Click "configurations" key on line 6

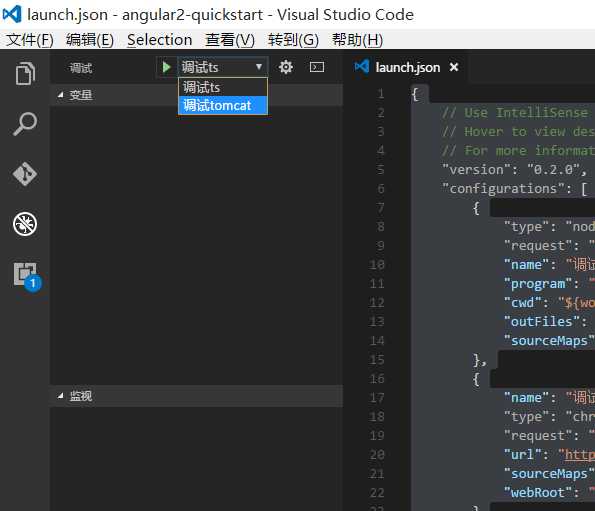point(503,189)
